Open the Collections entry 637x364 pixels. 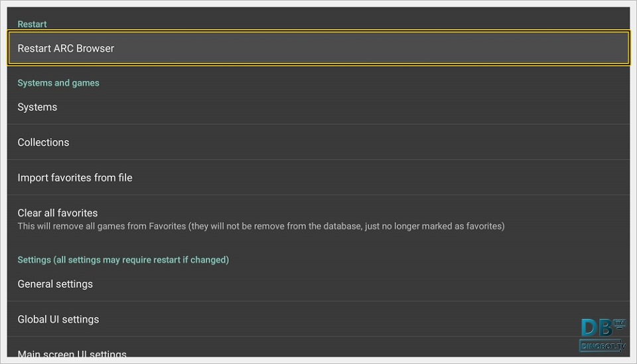click(318, 143)
